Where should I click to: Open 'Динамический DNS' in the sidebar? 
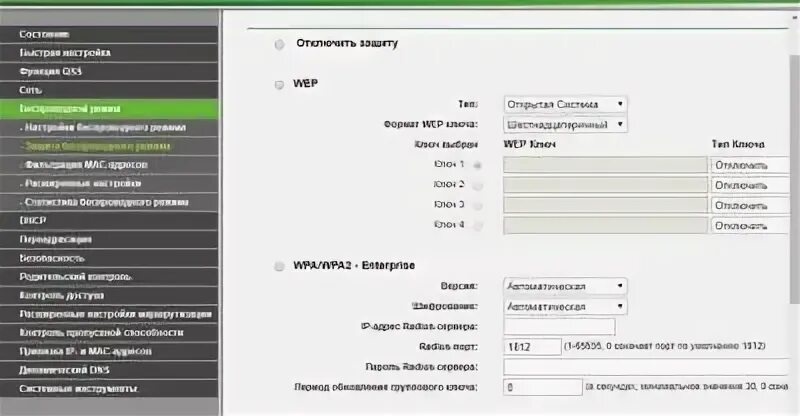coord(109,370)
